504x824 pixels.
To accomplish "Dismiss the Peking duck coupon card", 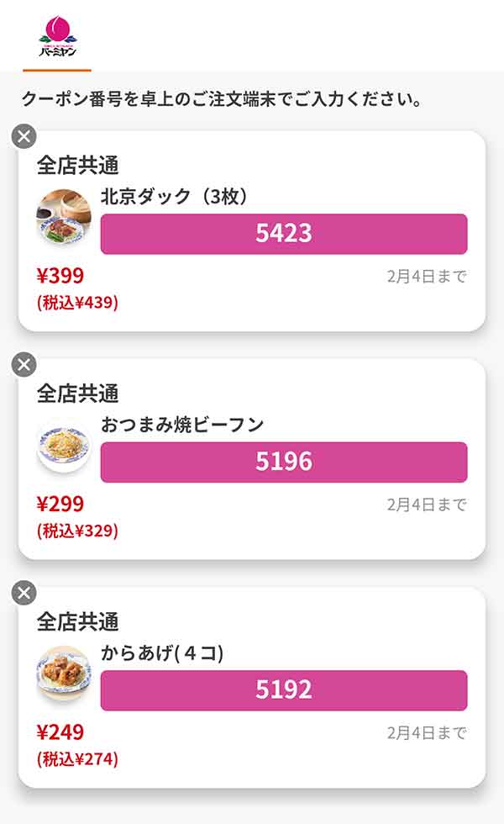I will [24, 135].
